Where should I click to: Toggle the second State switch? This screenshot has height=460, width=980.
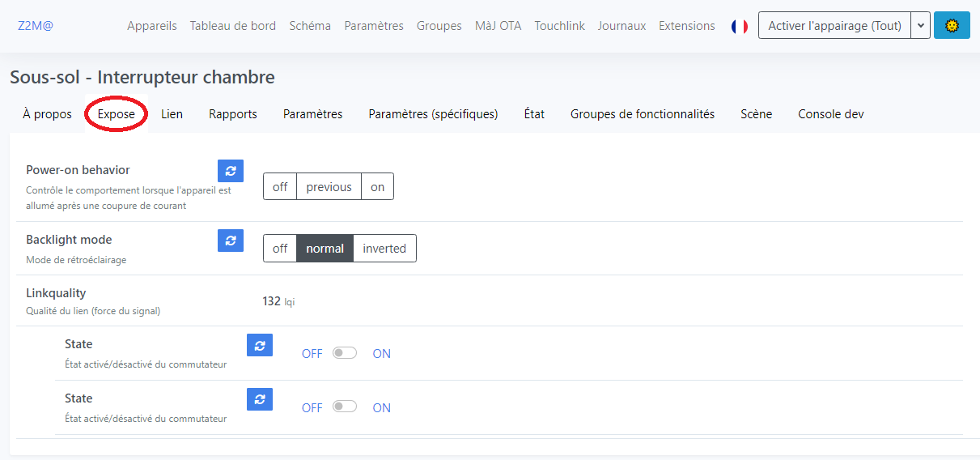[x=345, y=407]
